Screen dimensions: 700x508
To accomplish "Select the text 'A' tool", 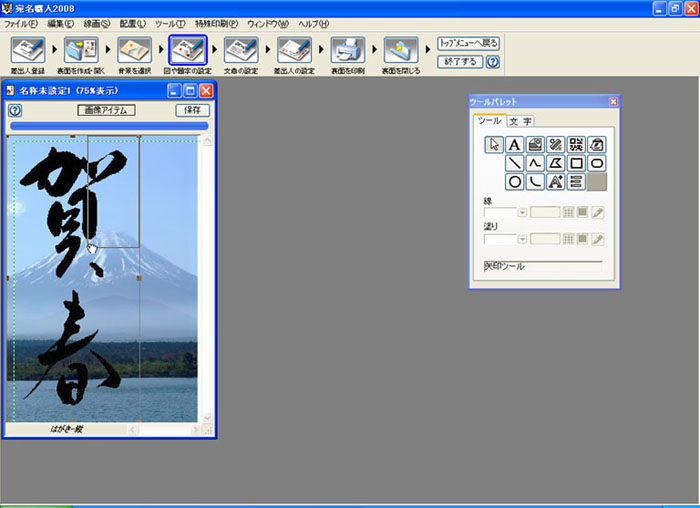I will tap(515, 144).
